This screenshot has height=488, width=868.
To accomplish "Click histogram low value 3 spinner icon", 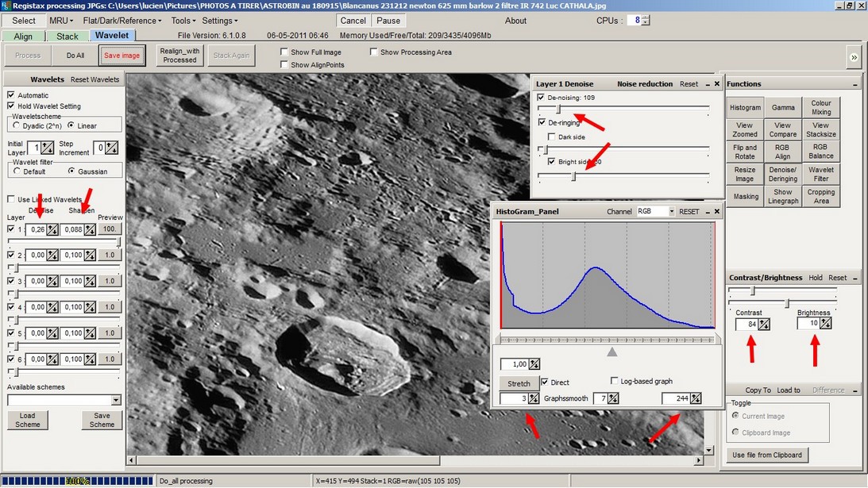I will [x=533, y=398].
